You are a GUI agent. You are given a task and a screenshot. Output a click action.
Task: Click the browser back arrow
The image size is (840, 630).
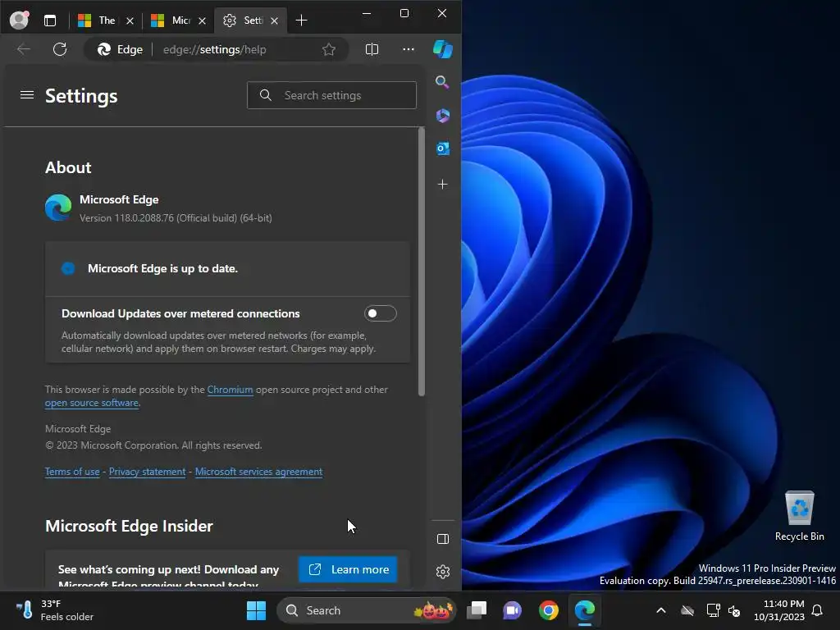24,49
